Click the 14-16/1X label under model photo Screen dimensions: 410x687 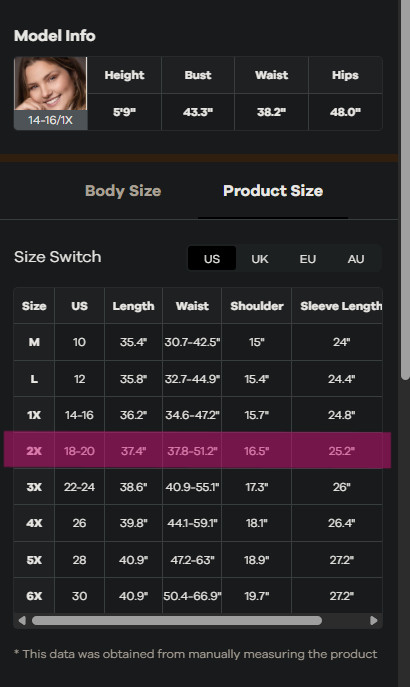(x=50, y=120)
